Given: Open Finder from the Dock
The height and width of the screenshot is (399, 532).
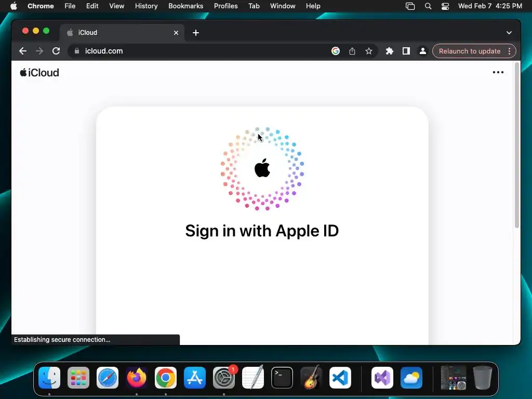Looking at the screenshot, I should pos(49,378).
